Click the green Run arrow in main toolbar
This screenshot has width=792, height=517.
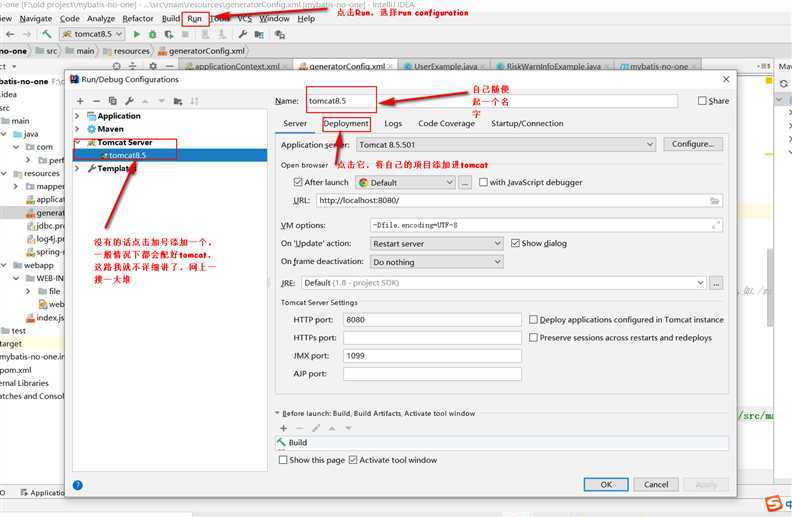point(136,34)
